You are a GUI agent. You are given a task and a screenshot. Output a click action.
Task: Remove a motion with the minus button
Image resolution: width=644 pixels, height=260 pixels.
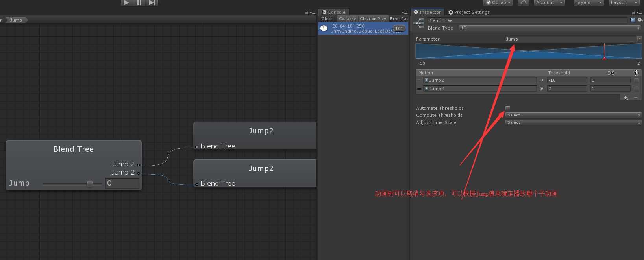click(635, 98)
